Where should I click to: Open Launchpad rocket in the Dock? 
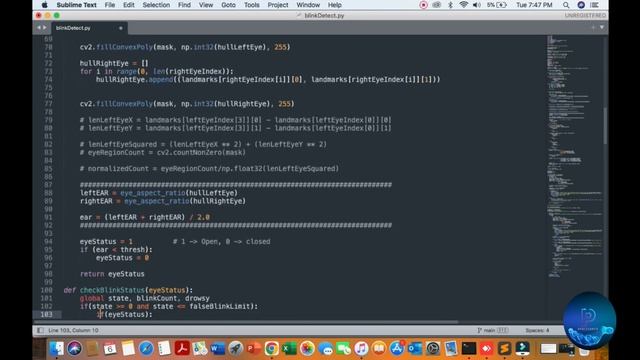click(236, 349)
